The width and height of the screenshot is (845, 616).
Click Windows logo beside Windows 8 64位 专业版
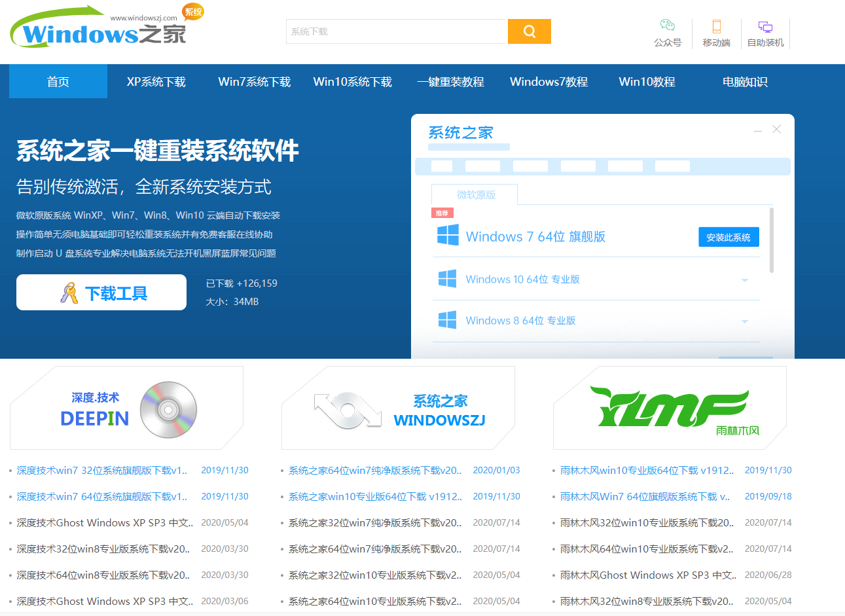447,320
